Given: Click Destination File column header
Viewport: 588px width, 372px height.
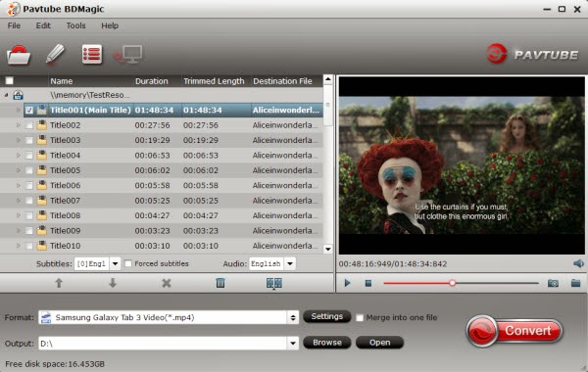Looking at the screenshot, I should tap(283, 81).
